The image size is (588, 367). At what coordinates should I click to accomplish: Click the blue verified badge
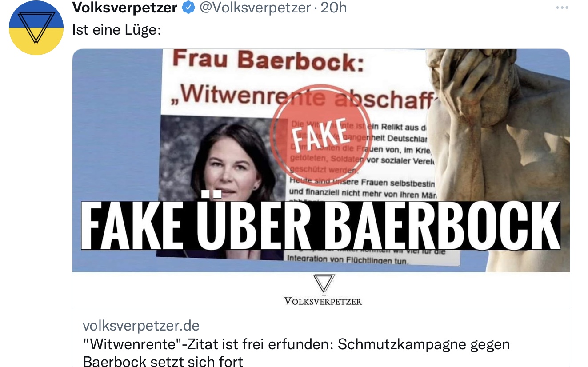click(x=188, y=8)
